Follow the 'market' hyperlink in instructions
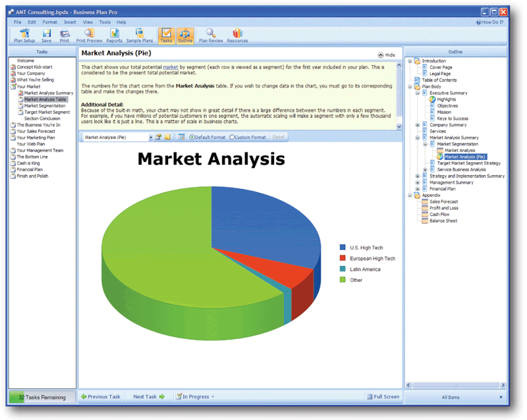The width and height of the screenshot is (527, 420). 171,67
